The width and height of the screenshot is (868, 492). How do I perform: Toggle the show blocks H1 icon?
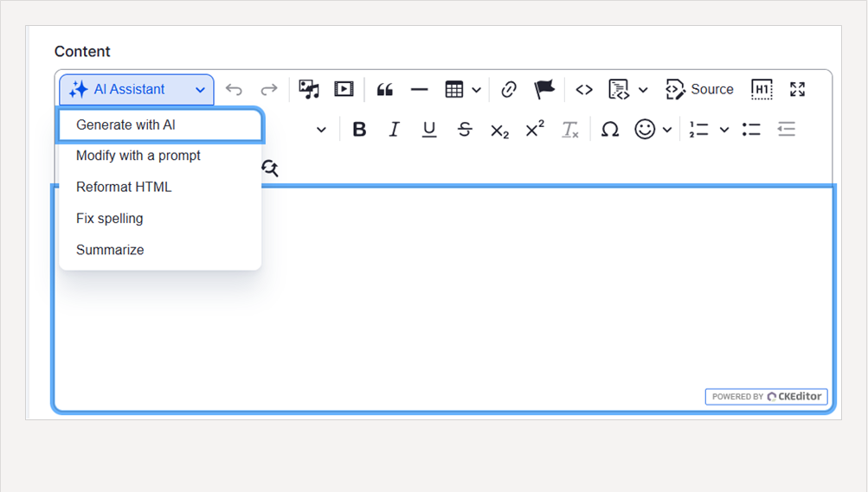(x=762, y=89)
